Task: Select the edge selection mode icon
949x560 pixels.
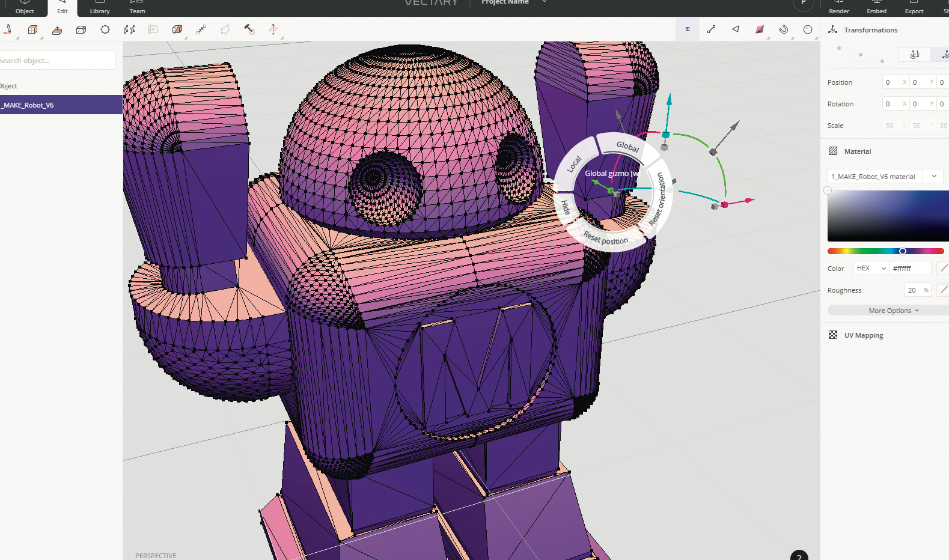Action: [712, 29]
